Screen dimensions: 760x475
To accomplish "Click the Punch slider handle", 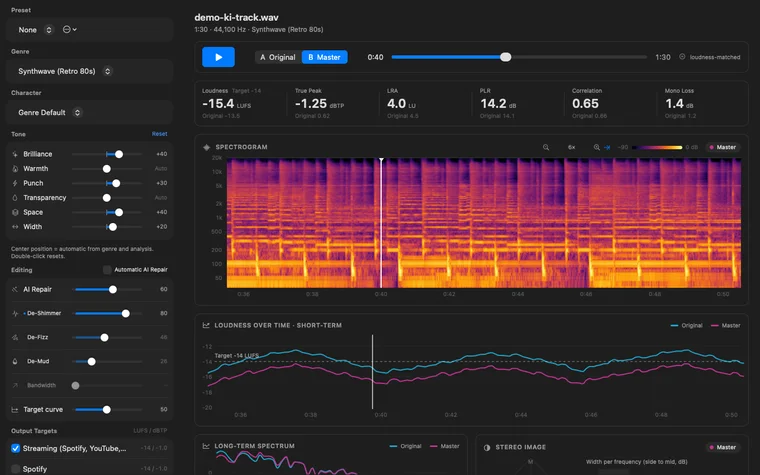I will (x=116, y=183).
